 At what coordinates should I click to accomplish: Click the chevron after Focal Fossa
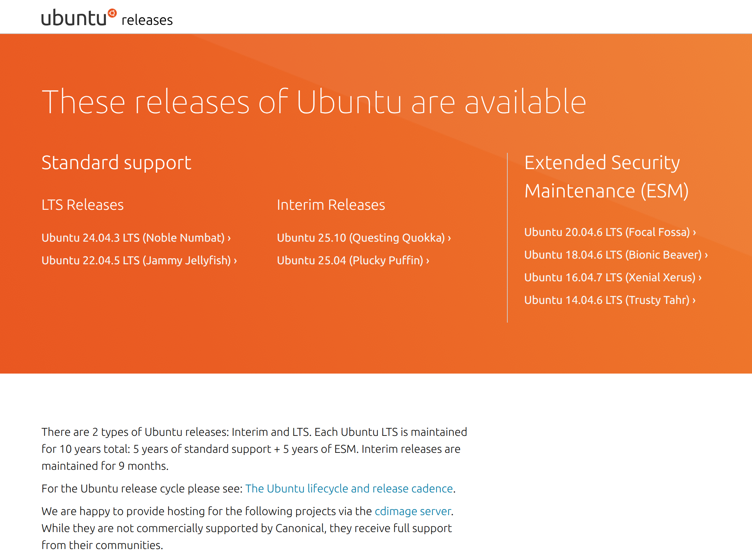[695, 232]
